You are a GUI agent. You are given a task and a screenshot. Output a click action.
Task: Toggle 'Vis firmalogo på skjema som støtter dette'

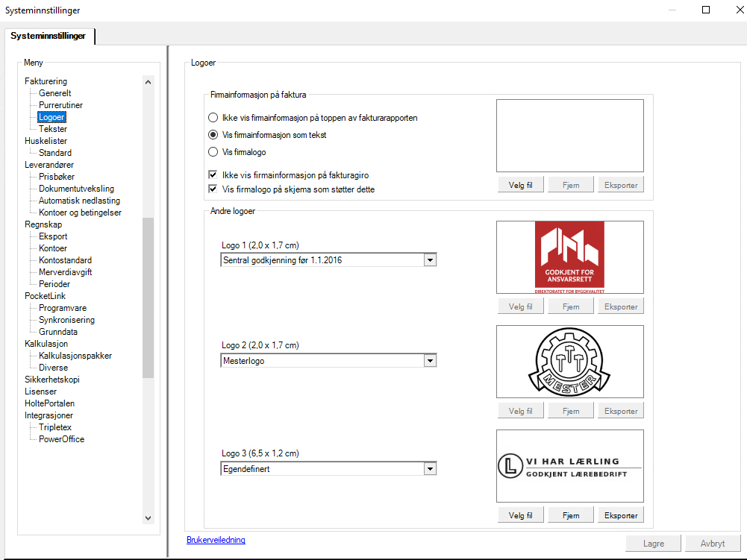213,189
